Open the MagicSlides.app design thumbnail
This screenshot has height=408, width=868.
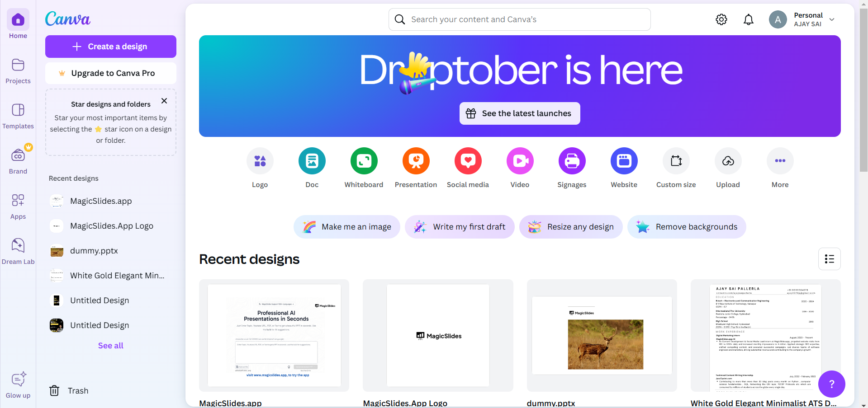pyautogui.click(x=274, y=335)
